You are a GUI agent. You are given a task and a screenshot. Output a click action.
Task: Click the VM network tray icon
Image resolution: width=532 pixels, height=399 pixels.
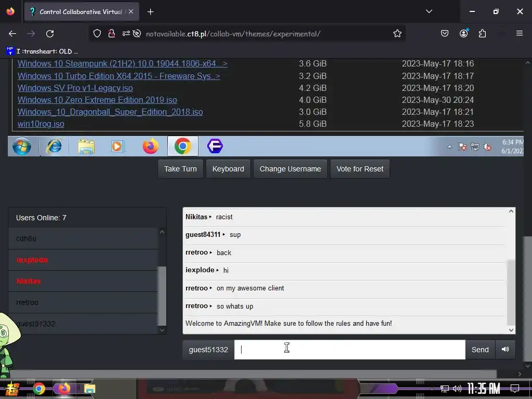tap(475, 147)
